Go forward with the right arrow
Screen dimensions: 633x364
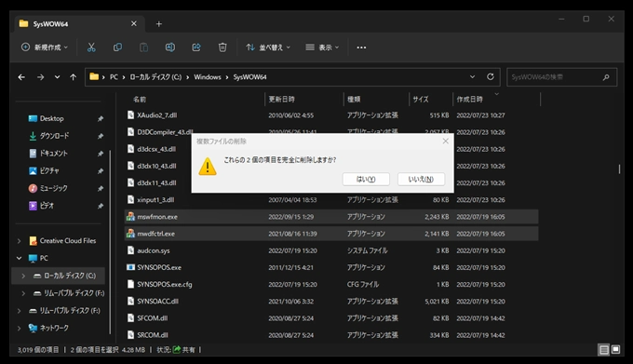(x=40, y=77)
